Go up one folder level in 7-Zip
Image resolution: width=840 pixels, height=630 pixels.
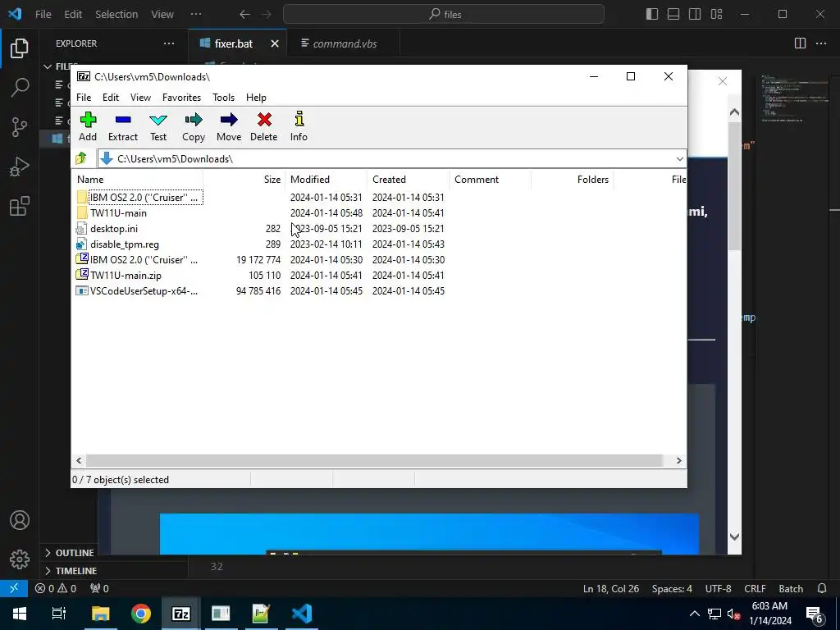point(81,158)
